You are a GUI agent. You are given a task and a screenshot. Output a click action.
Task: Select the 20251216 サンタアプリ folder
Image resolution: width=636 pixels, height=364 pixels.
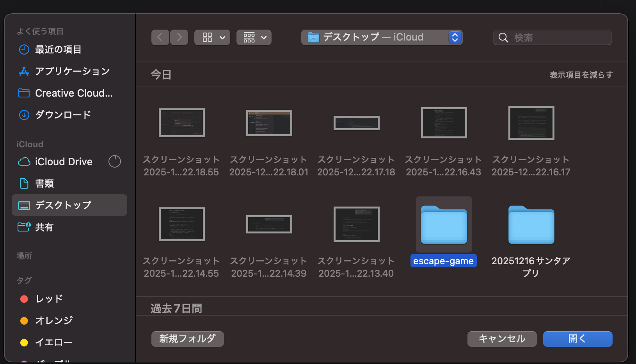pos(531,224)
